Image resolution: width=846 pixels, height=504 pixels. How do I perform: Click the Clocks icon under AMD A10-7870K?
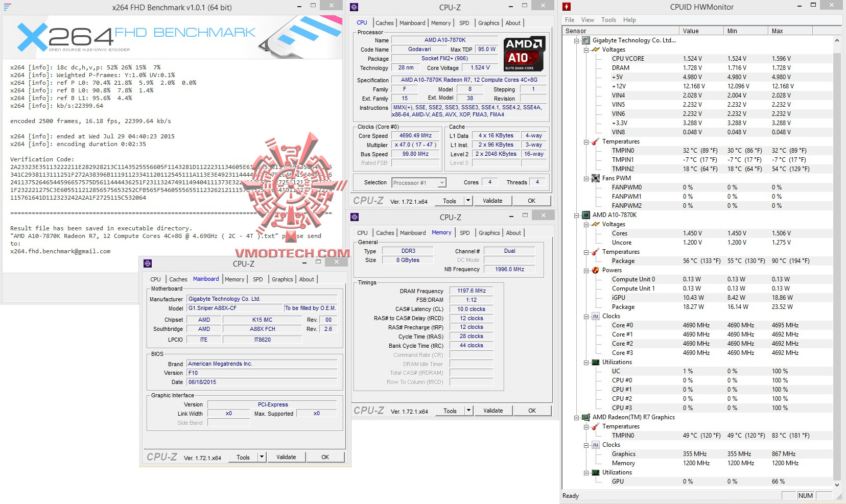click(596, 316)
